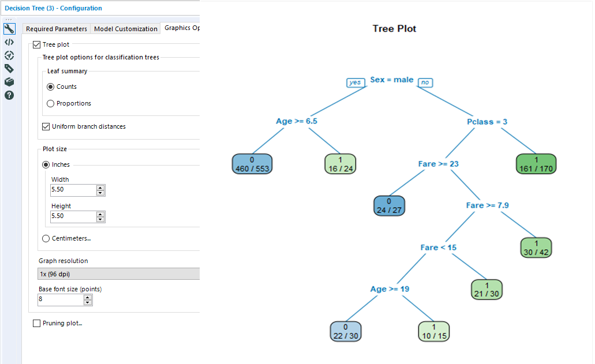The height and width of the screenshot is (364, 595).
Task: Increase Width using the up stepper arrow
Action: [99, 187]
